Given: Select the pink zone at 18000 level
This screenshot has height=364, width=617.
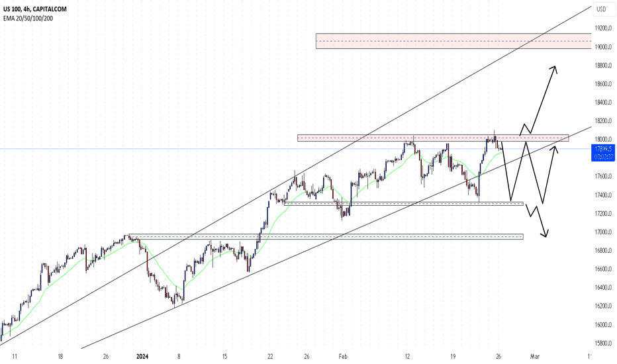Looking at the screenshot, I should point(433,138).
